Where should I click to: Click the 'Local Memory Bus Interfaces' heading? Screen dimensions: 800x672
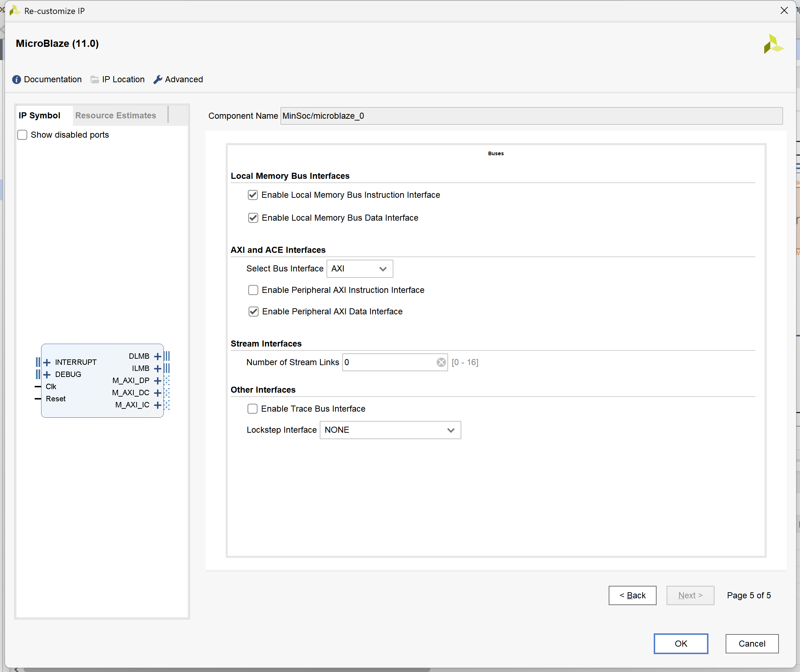coord(290,176)
